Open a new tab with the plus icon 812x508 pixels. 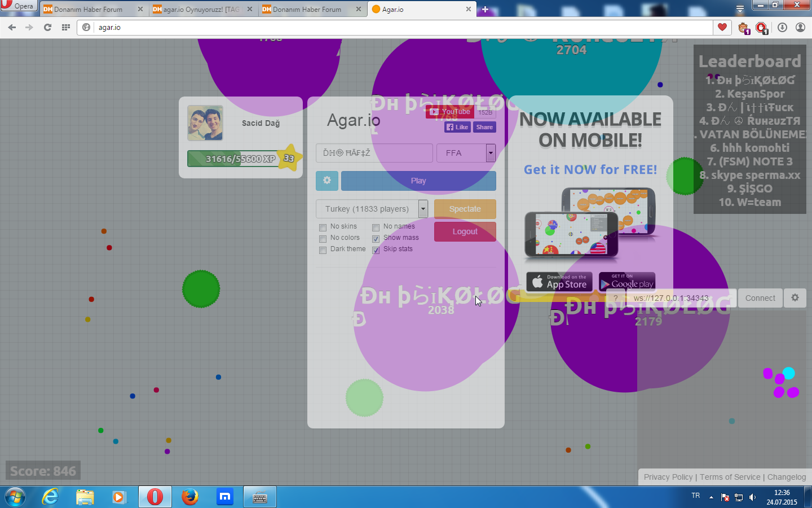point(485,9)
